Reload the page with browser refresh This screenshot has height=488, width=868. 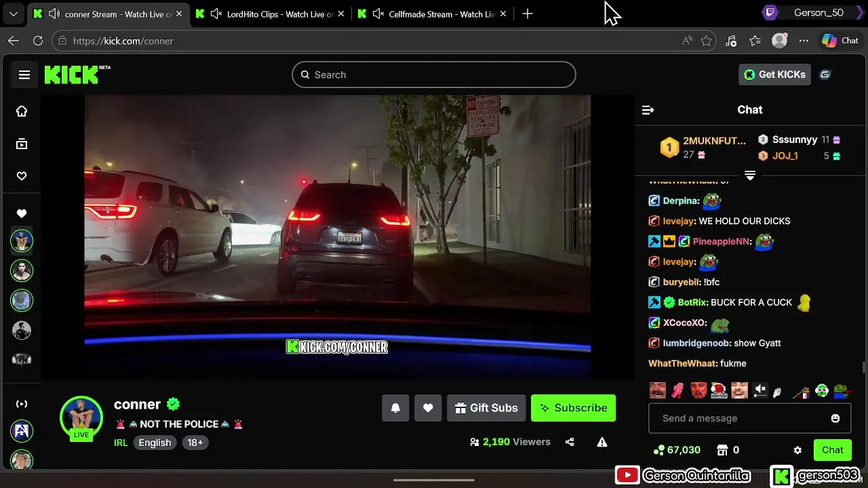38,41
